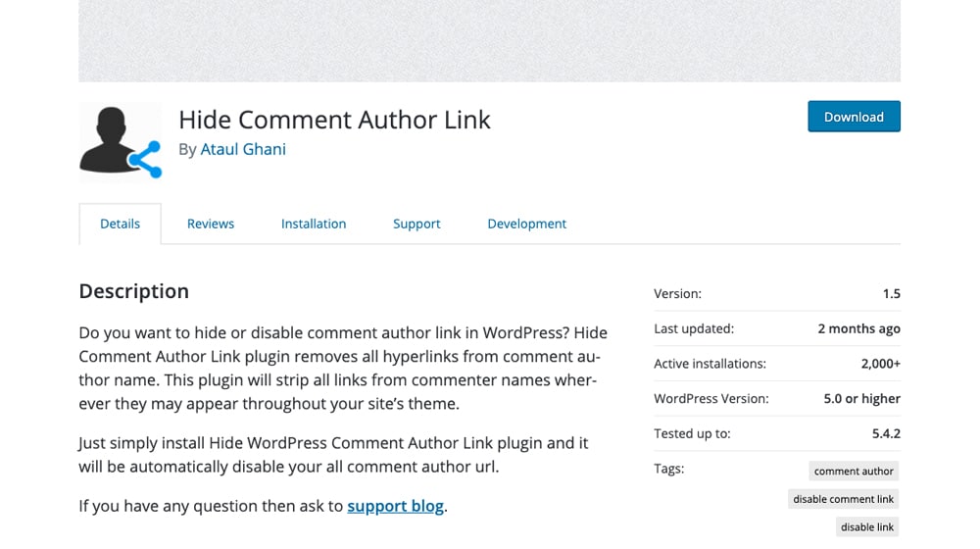
Task: Go to the Support tab
Action: [x=416, y=224]
